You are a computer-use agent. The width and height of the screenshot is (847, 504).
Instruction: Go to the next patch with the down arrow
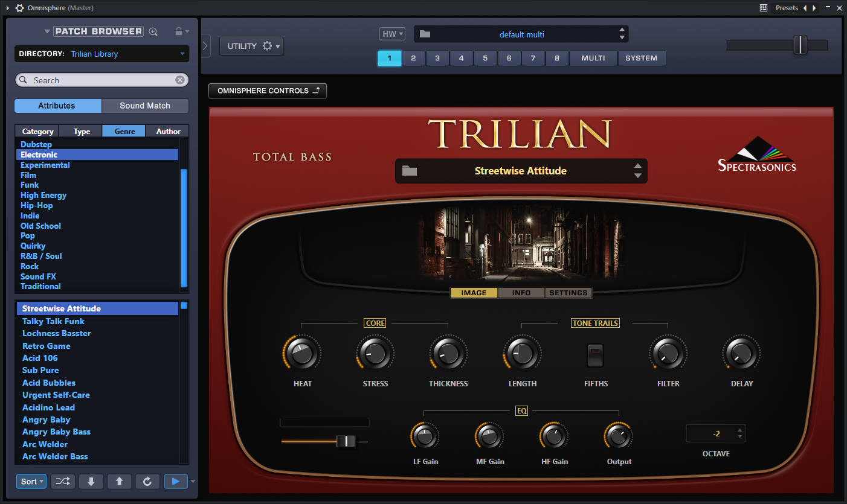pos(91,481)
